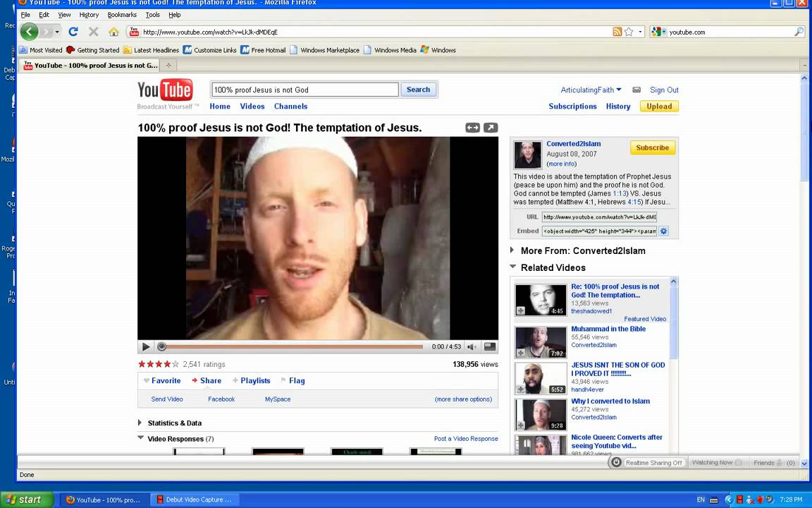Expand Statistics & Data section
Image resolution: width=812 pixels, height=508 pixels.
tap(140, 423)
